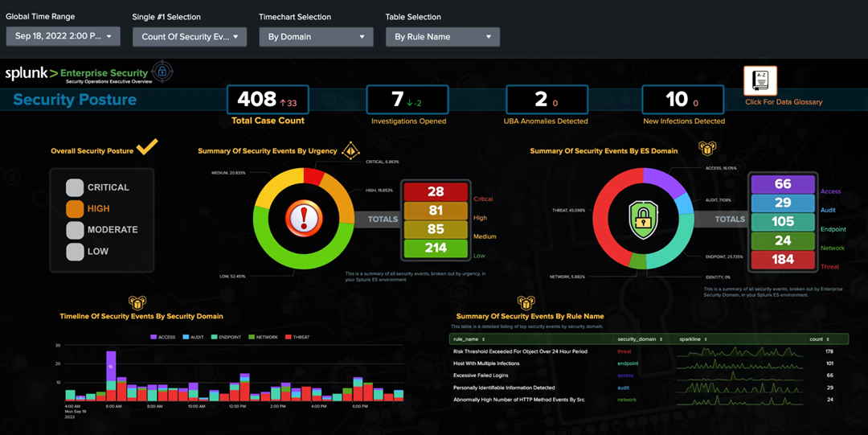Sort table by the count column header
868x435 pixels.
point(817,339)
